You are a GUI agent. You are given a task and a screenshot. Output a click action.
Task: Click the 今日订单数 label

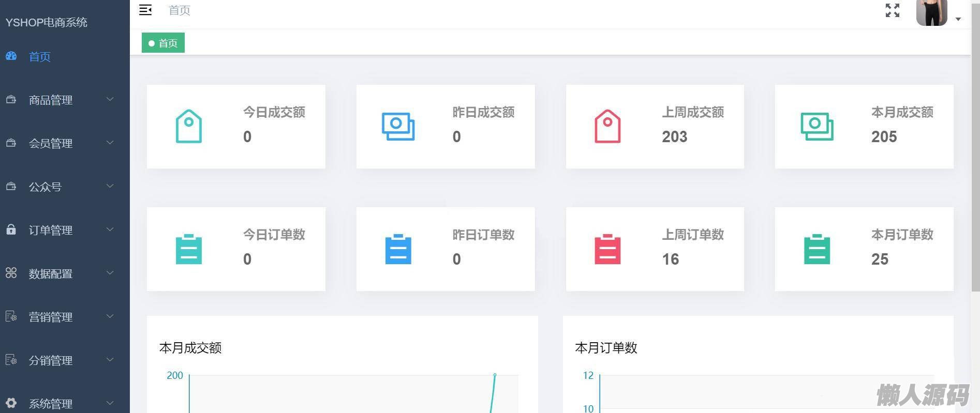click(x=274, y=235)
